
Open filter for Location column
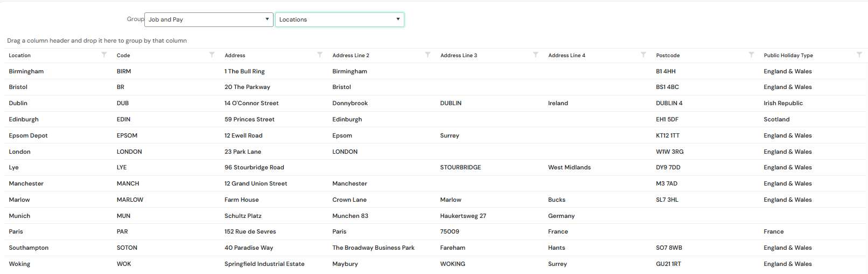104,55
